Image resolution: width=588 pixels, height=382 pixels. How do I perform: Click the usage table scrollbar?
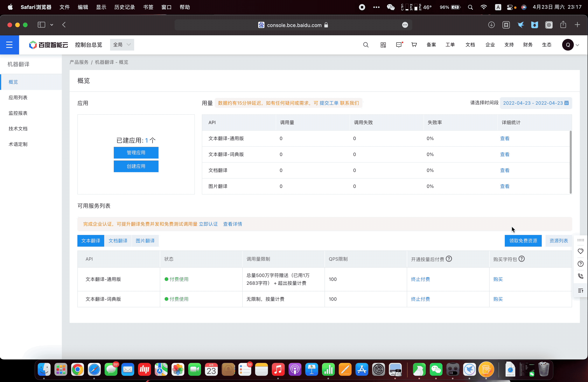570,162
